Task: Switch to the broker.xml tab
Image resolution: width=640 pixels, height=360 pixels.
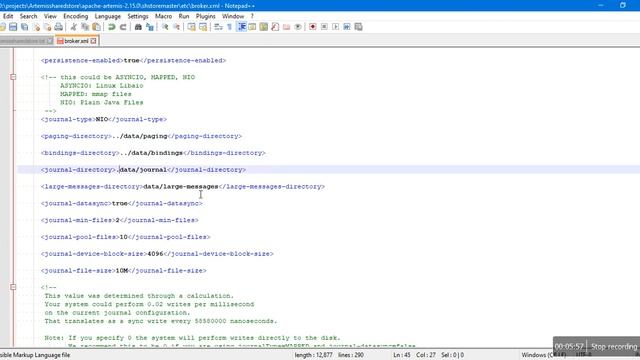Action: point(76,41)
